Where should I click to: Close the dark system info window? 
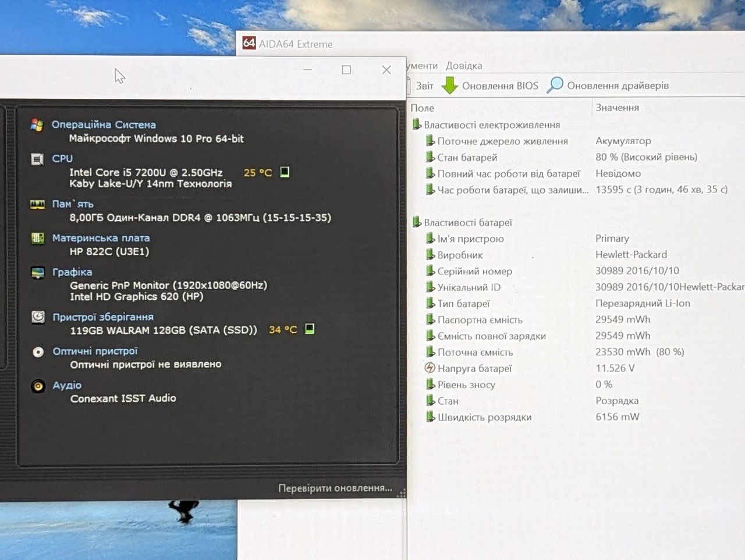(386, 70)
